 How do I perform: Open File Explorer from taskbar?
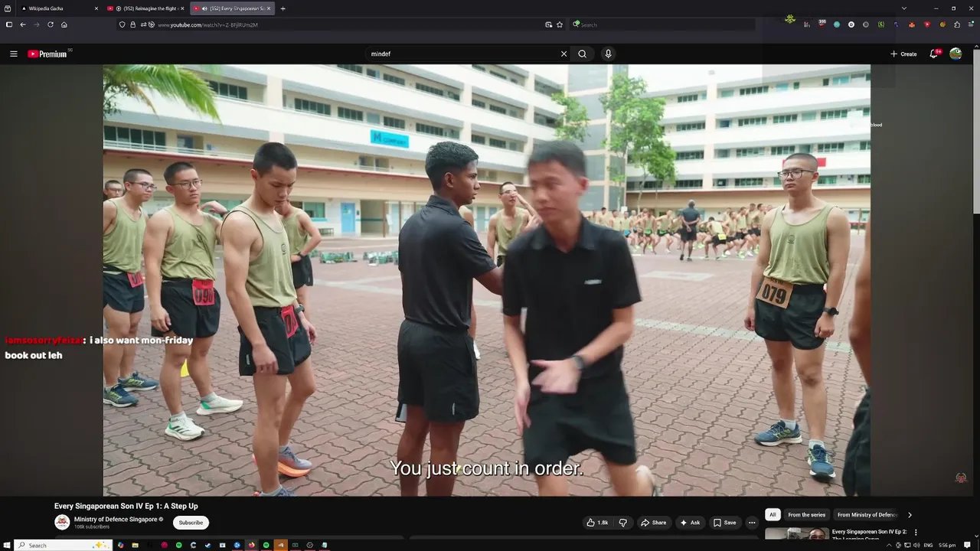(135, 545)
